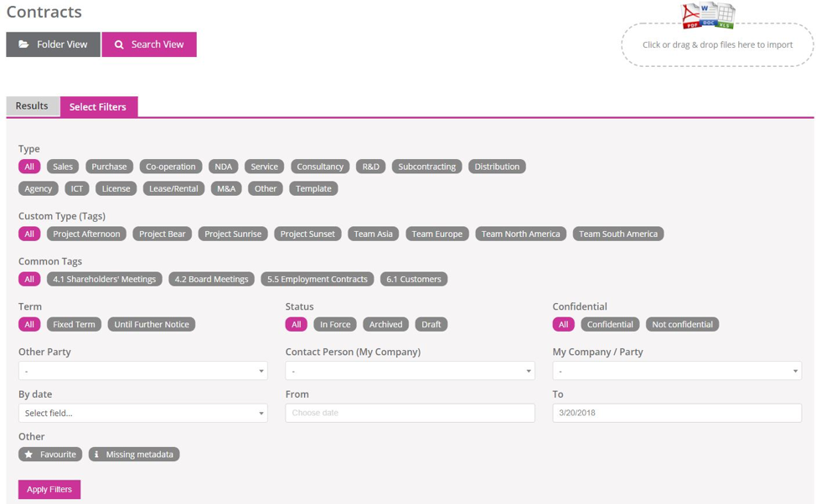The image size is (816, 504).
Task: Toggle the NDA contract type filter
Action: coord(224,166)
